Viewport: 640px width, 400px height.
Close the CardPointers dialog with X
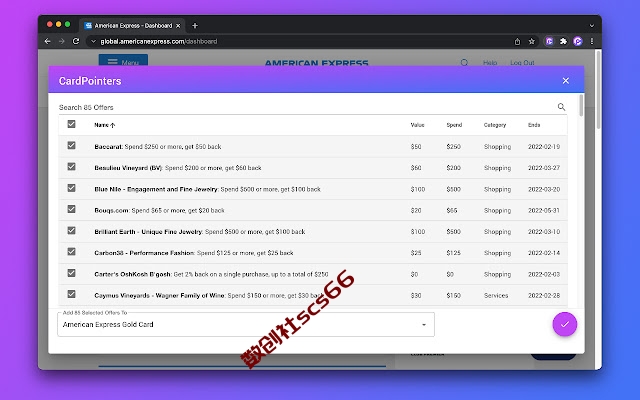565,81
